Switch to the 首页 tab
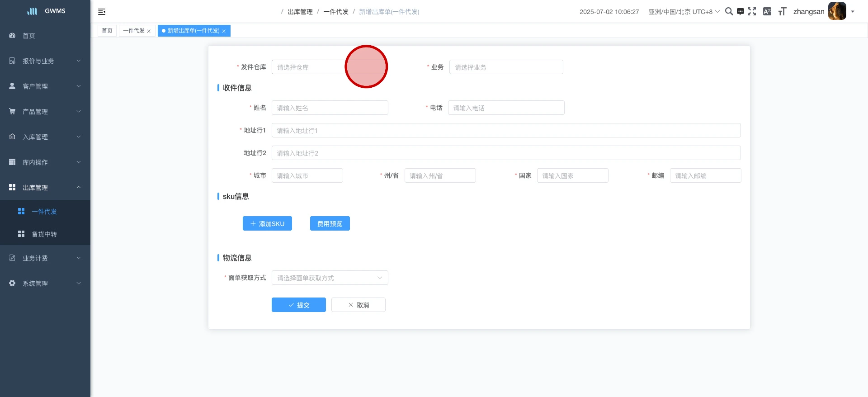Viewport: 868px width, 397px height. [x=107, y=31]
